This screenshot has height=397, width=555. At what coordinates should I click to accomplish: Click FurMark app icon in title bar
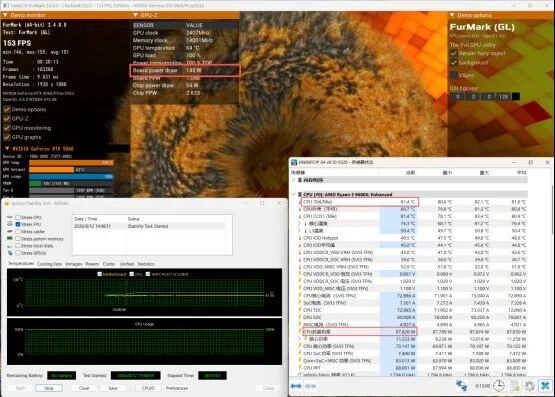tap(5, 5)
